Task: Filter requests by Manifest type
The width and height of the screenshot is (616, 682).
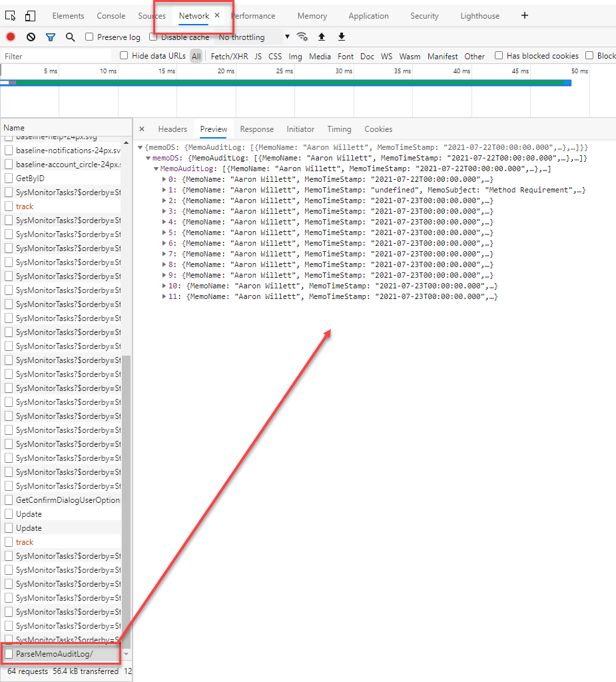Action: 442,56
